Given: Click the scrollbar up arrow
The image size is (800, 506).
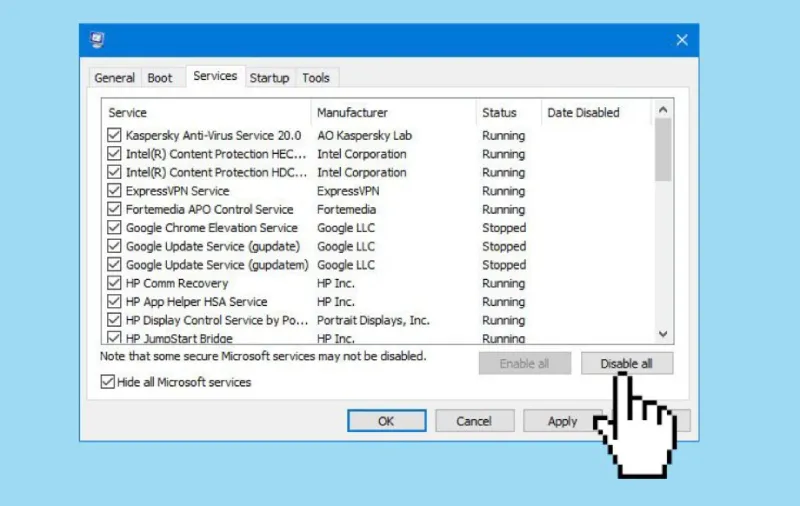Looking at the screenshot, I should click(x=663, y=109).
